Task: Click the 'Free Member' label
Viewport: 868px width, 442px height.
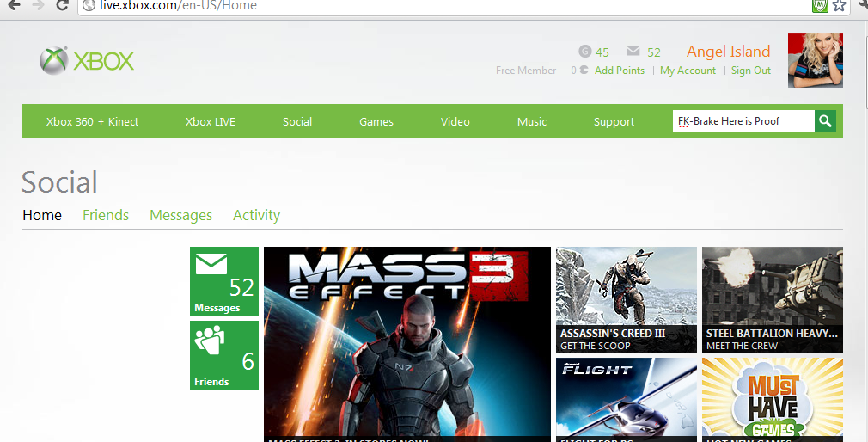Action: (x=526, y=71)
